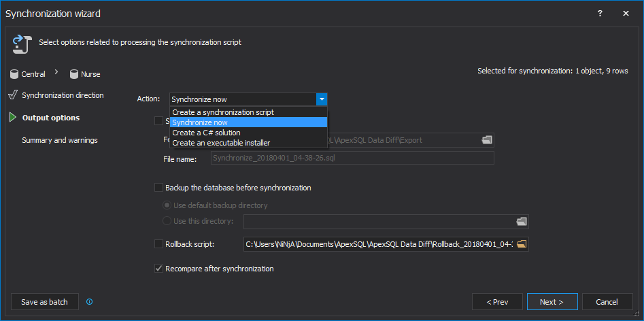Toggle the partially hidden save script checkbox
Viewport: 644px width, 321px height.
click(158, 120)
